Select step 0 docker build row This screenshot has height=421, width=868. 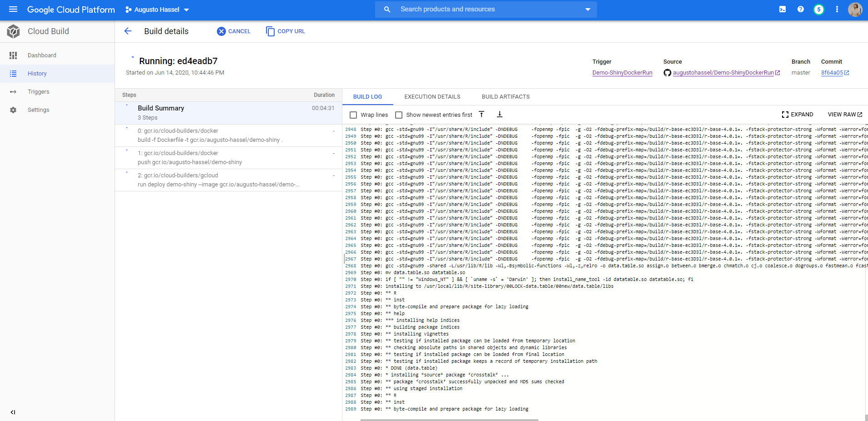228,135
